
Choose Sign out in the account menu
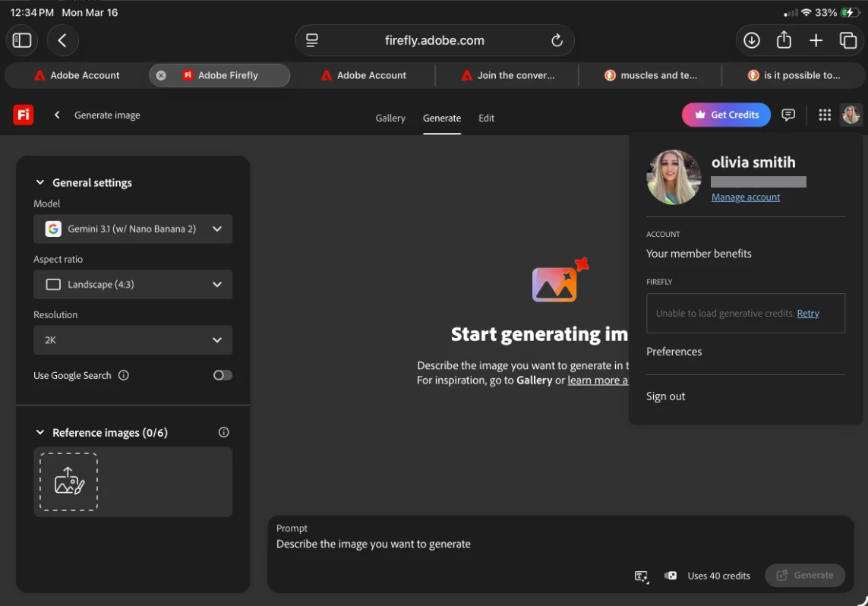pos(665,396)
